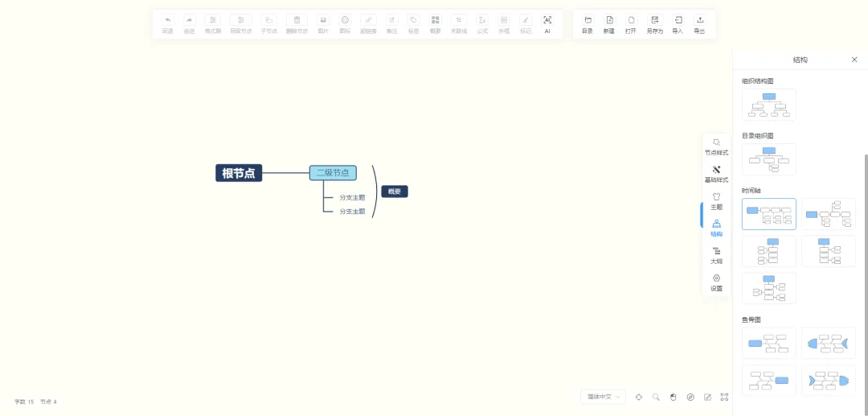Open the 简体中文 language dropdown
Viewport: 868px width, 416px height.
[604, 397]
